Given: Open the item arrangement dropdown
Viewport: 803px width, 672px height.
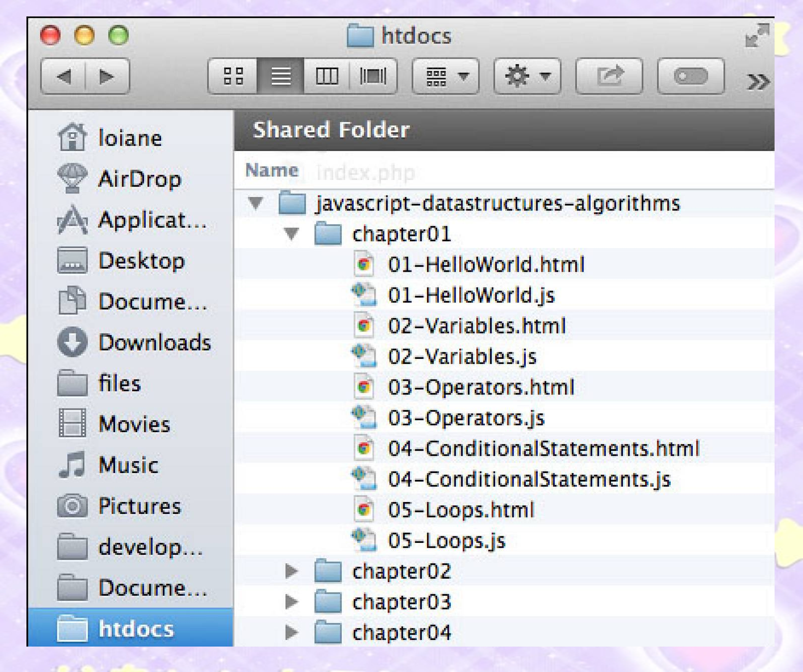Looking at the screenshot, I should click(445, 76).
